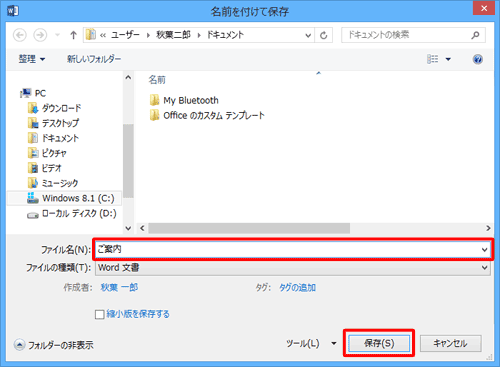
Task: Open the view options dropdown arrow
Action: [x=448, y=59]
